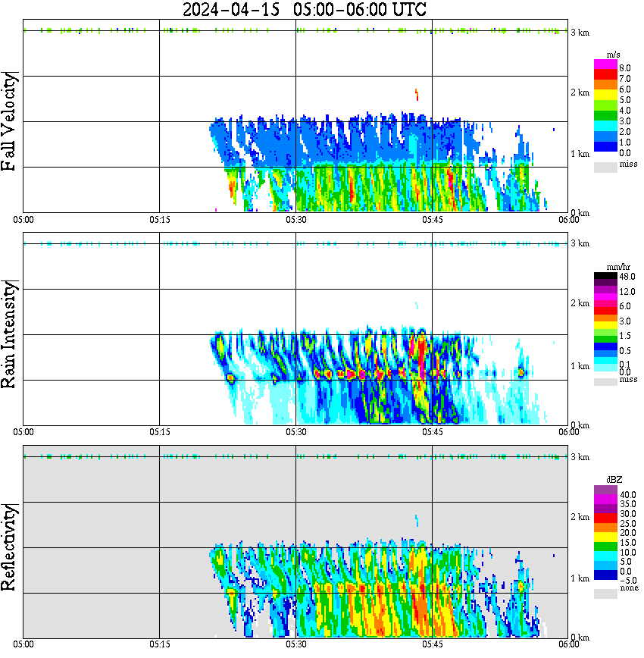Click 05:15 time label under Reflectivity panel
The image size is (644, 658).
(x=160, y=644)
